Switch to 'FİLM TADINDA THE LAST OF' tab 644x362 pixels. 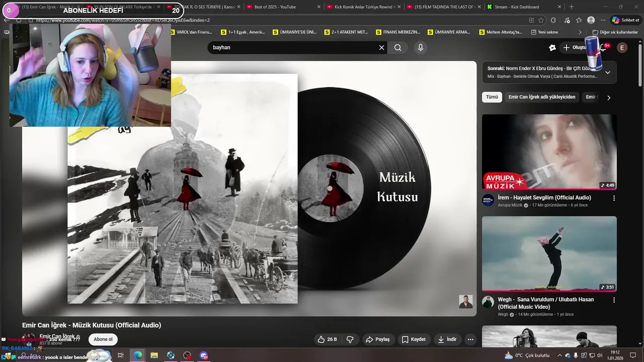click(444, 7)
